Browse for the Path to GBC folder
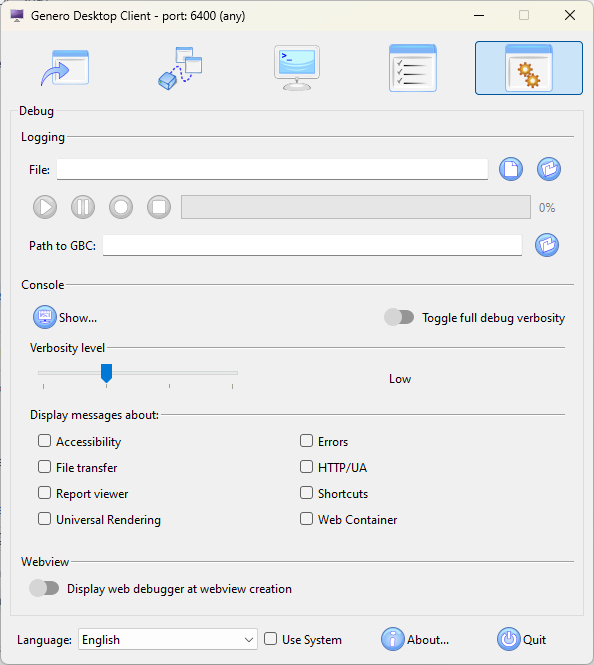This screenshot has height=665, width=594. coord(547,245)
